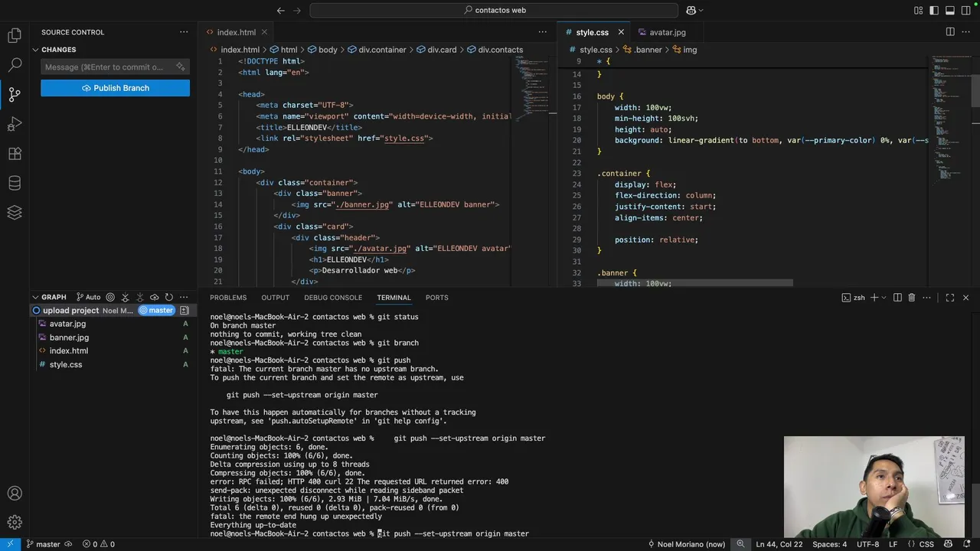980x551 pixels.
Task: Open the Extensions view
Action: tap(15, 154)
